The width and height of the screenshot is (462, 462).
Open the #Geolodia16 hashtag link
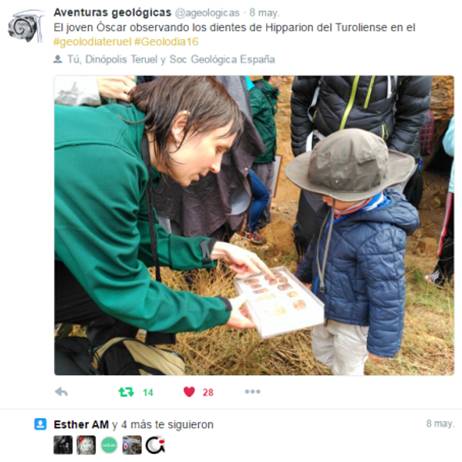(x=166, y=42)
